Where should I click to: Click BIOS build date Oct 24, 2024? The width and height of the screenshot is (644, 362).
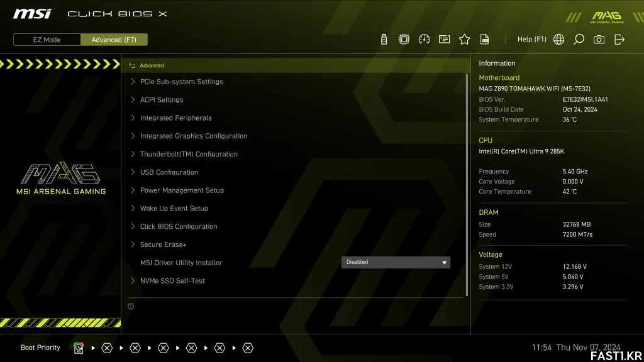point(580,109)
